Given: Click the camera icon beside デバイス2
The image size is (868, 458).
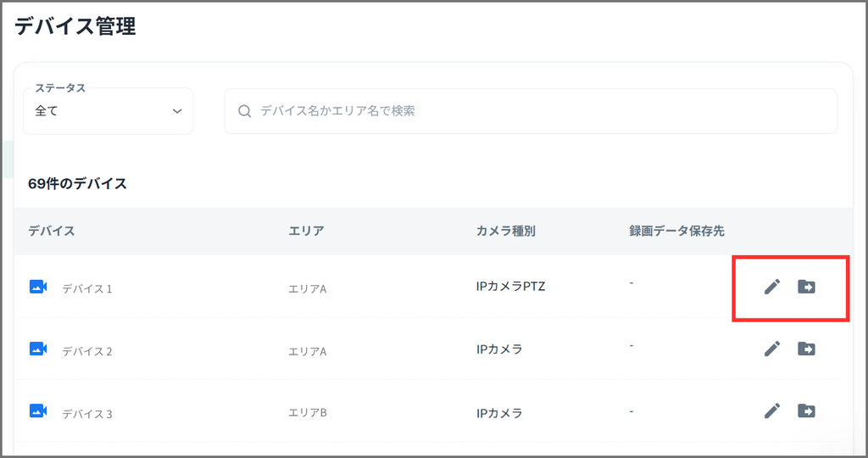Looking at the screenshot, I should 38,349.
